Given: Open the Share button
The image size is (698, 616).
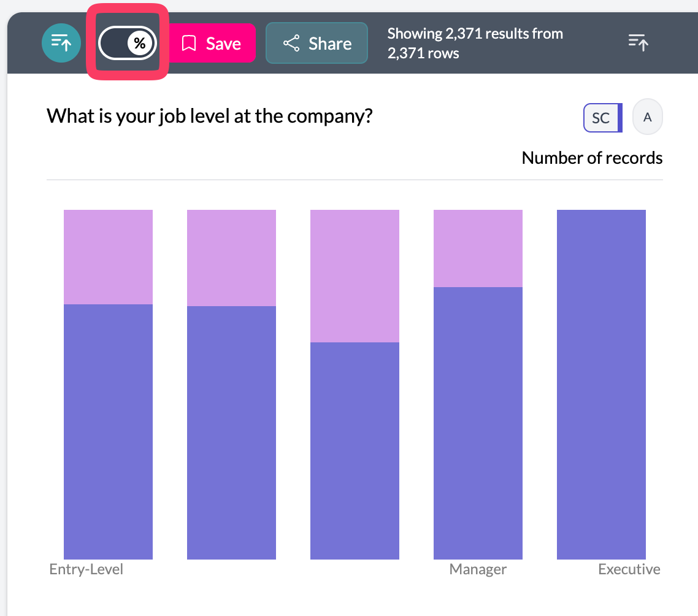Looking at the screenshot, I should pyautogui.click(x=316, y=44).
